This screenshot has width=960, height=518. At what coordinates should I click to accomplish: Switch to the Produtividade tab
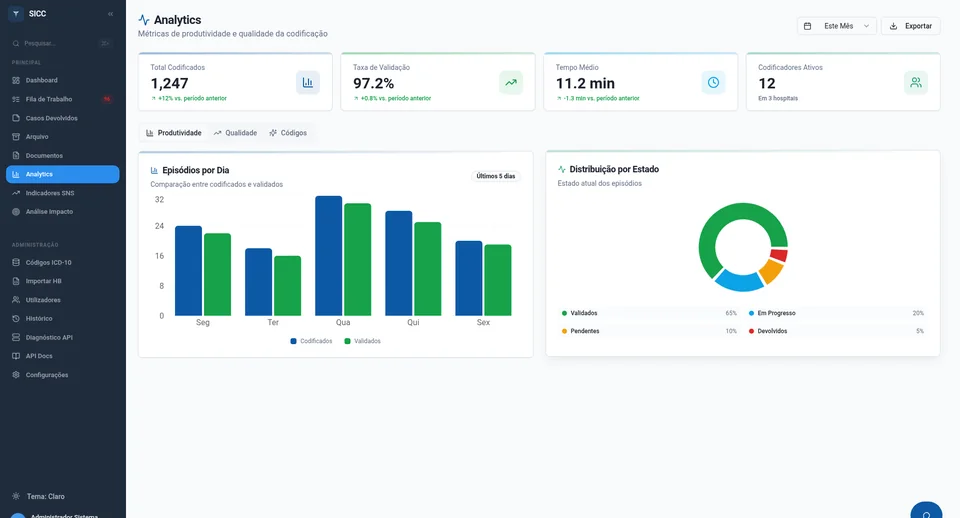coord(174,133)
